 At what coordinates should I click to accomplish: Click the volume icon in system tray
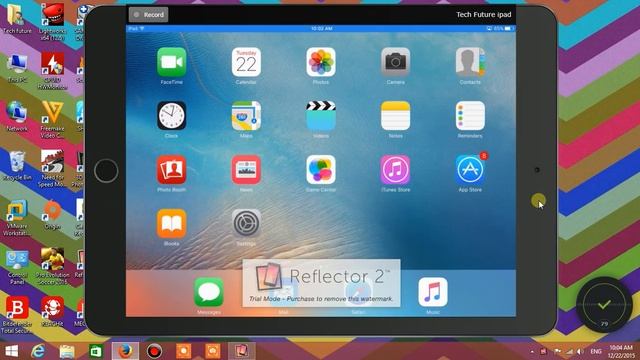580,351
